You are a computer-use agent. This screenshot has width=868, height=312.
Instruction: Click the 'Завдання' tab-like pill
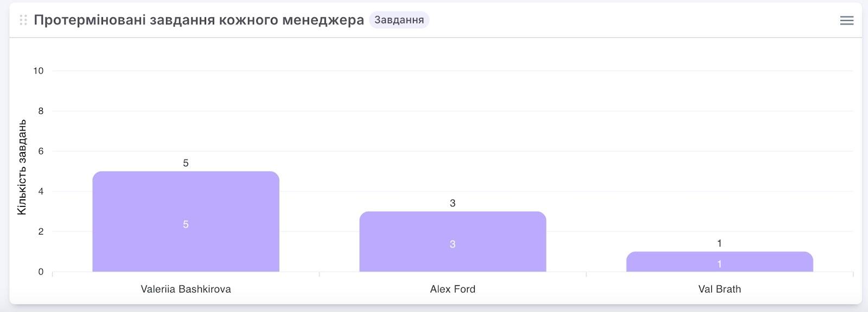(x=400, y=21)
